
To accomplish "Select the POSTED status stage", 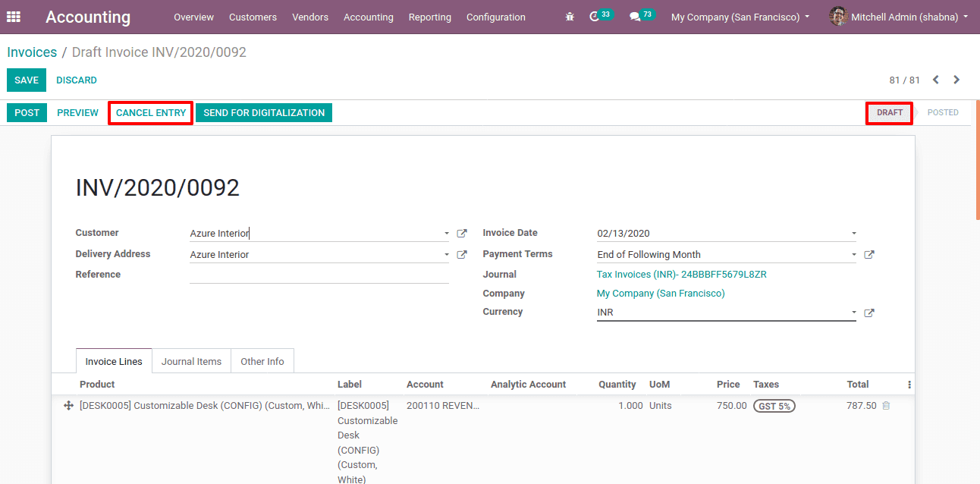I will point(943,112).
